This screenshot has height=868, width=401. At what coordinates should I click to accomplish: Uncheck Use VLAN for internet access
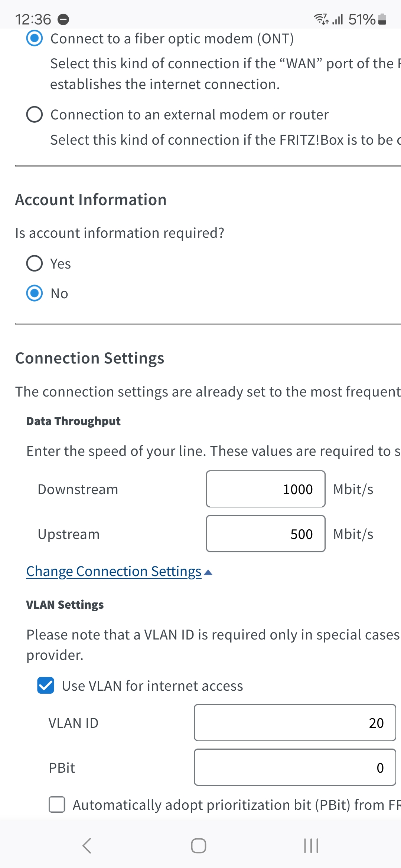(x=46, y=685)
